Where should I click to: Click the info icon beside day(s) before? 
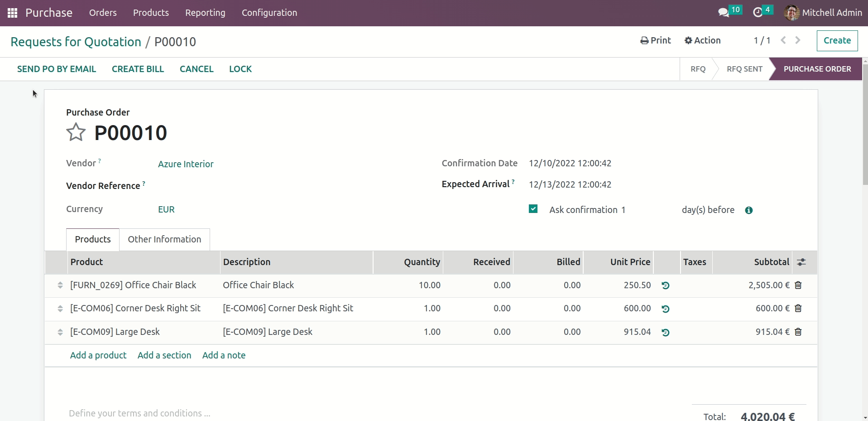(749, 210)
